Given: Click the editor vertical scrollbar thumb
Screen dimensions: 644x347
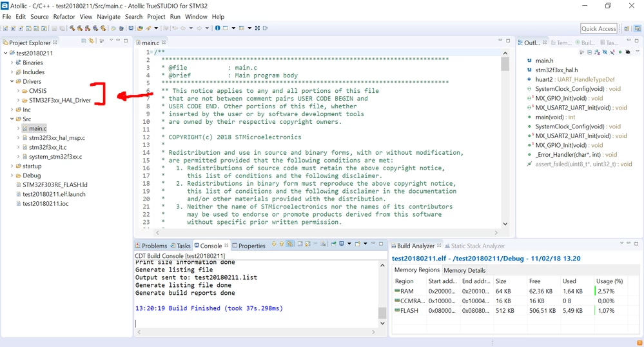Looking at the screenshot, I should (505, 64).
